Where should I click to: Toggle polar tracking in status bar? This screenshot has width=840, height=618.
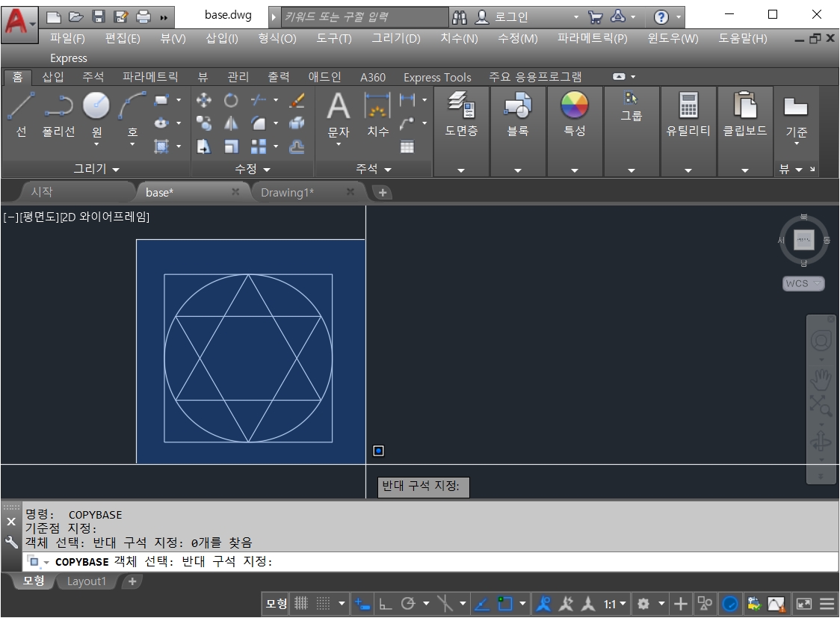tap(408, 604)
